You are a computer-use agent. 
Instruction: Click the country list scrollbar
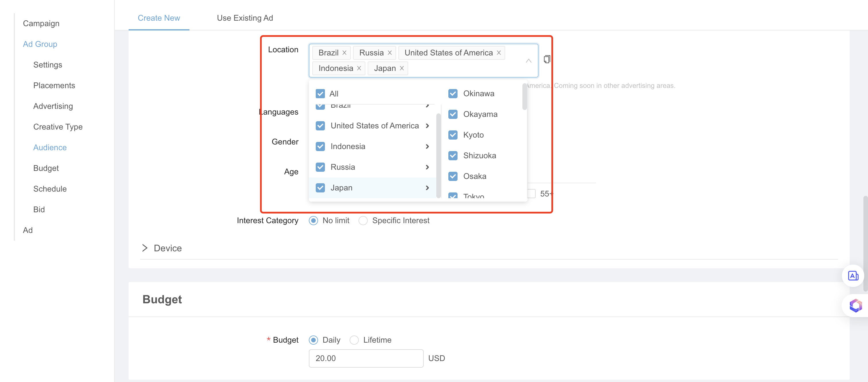(x=438, y=155)
